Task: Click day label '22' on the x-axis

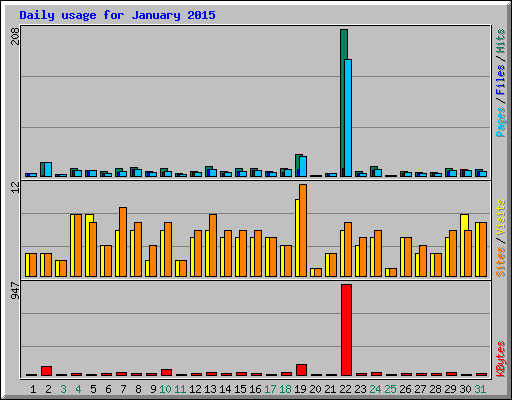Action: click(345, 389)
